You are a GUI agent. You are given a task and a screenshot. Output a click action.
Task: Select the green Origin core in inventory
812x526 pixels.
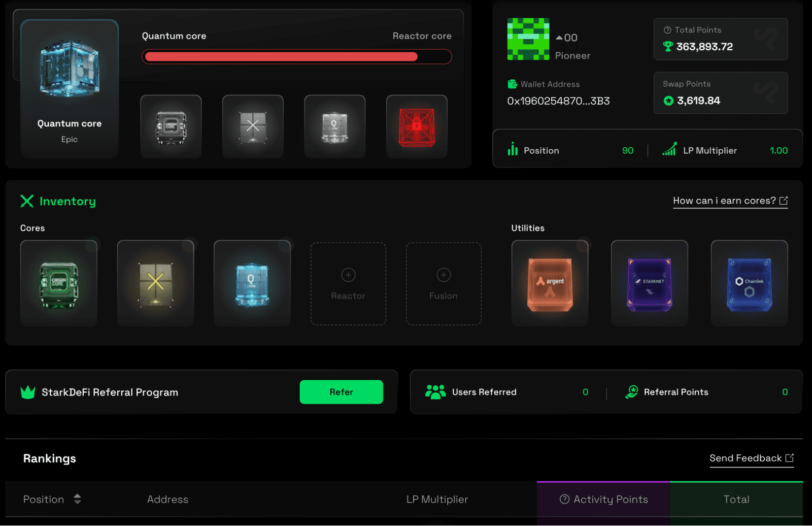pos(59,283)
